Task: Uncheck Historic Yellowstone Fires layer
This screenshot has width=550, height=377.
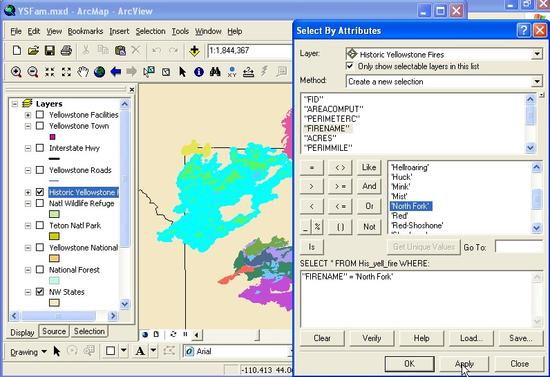Action: [x=40, y=192]
